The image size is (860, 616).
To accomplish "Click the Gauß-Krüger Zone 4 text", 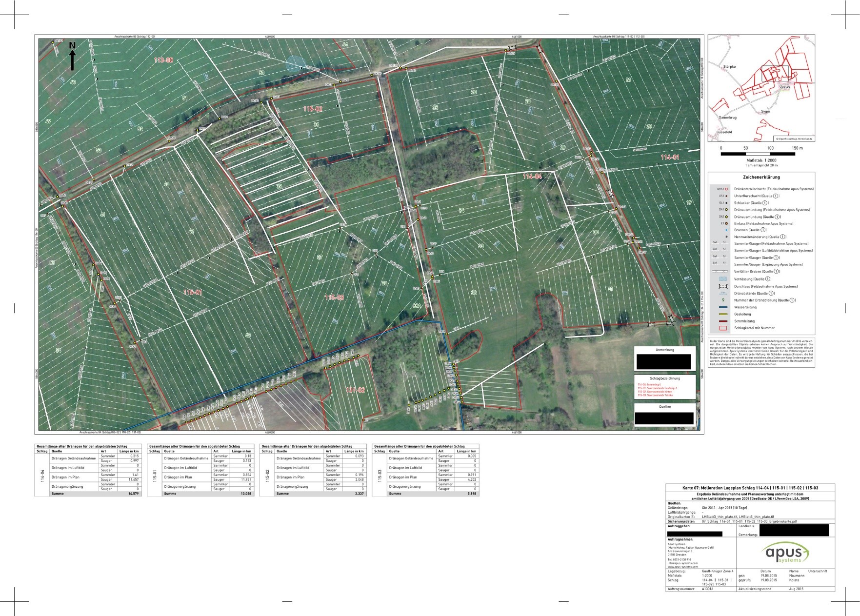I will [718, 571].
